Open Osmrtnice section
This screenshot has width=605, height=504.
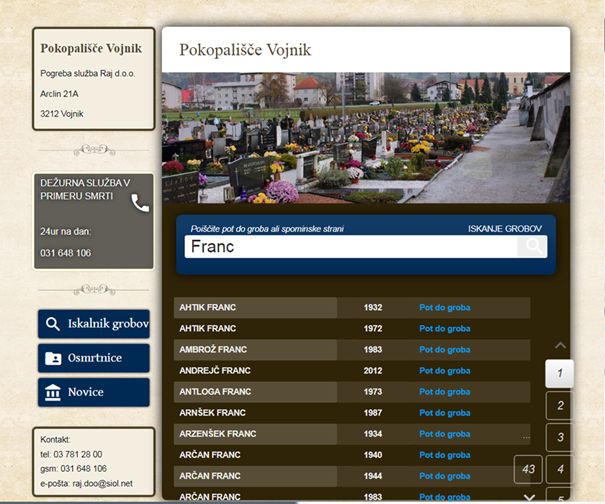tap(94, 358)
